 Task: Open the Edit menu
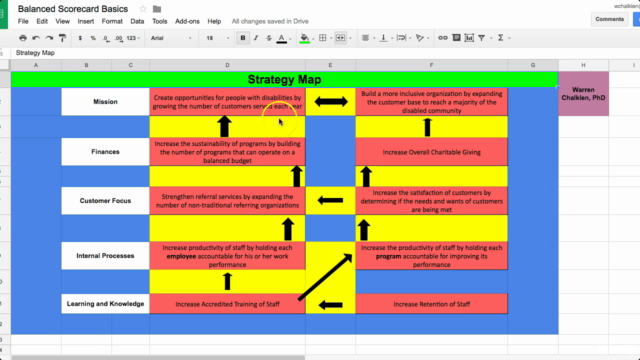pyautogui.click(x=42, y=21)
